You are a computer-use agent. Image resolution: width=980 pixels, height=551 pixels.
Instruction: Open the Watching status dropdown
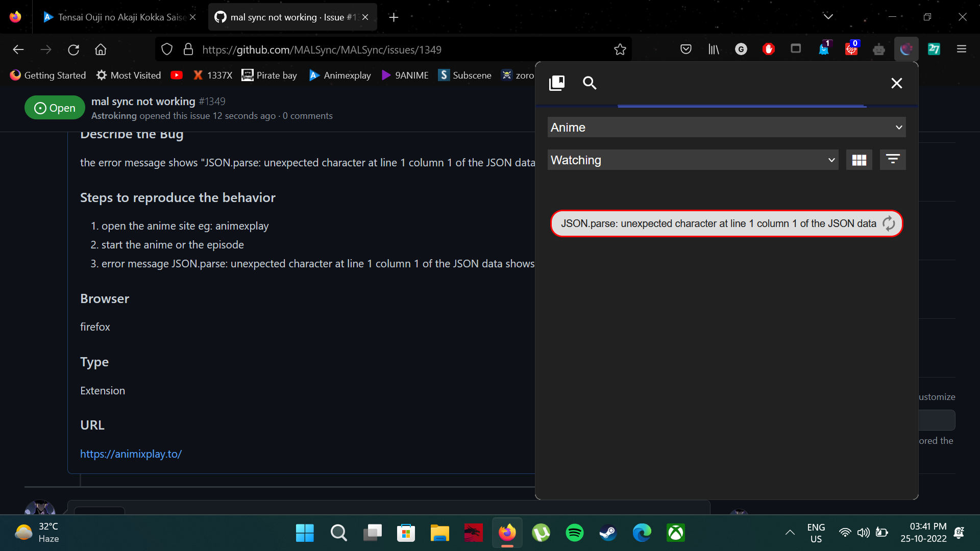[692, 160]
